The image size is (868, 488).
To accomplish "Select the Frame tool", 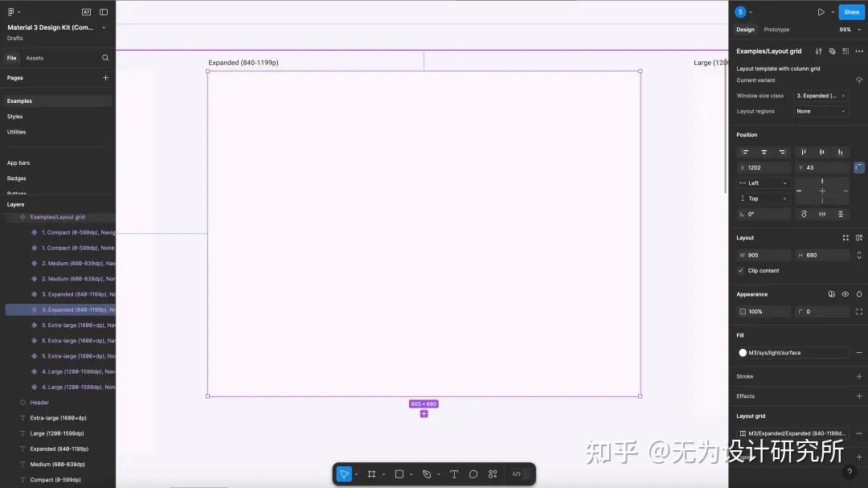I will click(x=373, y=474).
